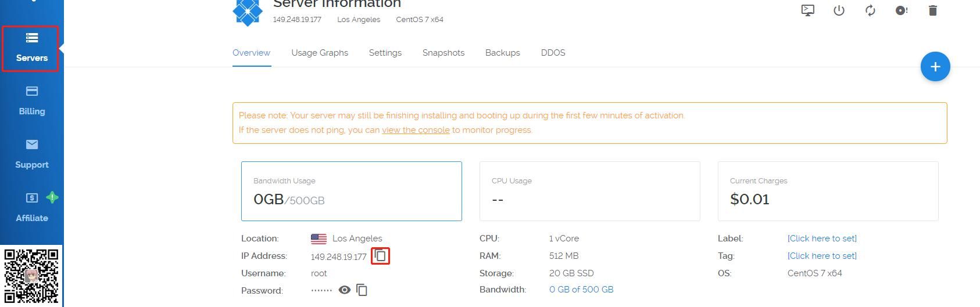Click the destroy server trash icon
Screen dimensions: 980x307
[x=933, y=10]
